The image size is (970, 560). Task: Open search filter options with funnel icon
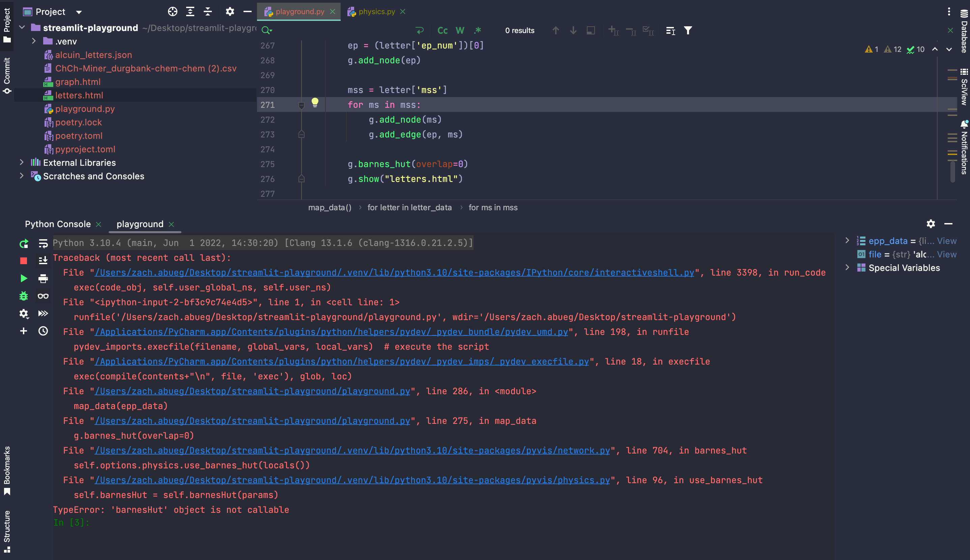click(688, 30)
